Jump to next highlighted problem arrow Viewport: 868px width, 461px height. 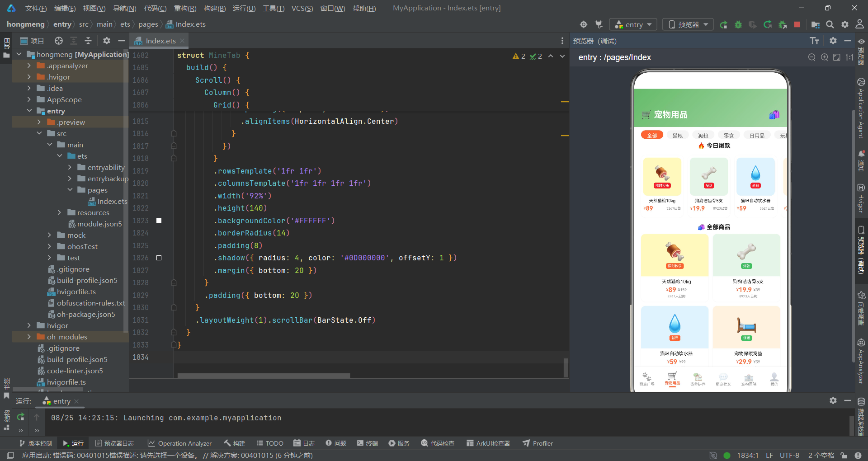pos(562,56)
